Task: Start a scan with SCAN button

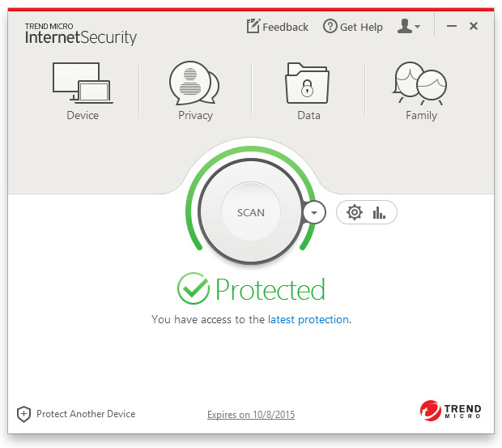Action: (x=251, y=212)
